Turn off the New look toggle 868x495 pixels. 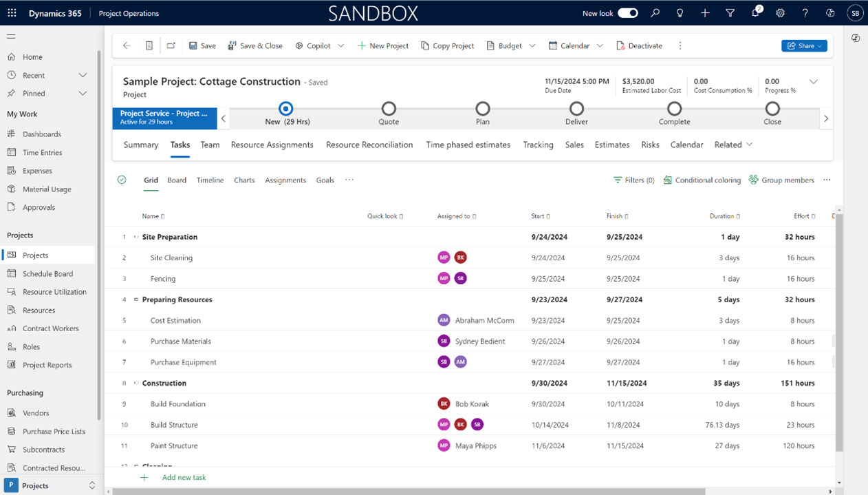627,13
